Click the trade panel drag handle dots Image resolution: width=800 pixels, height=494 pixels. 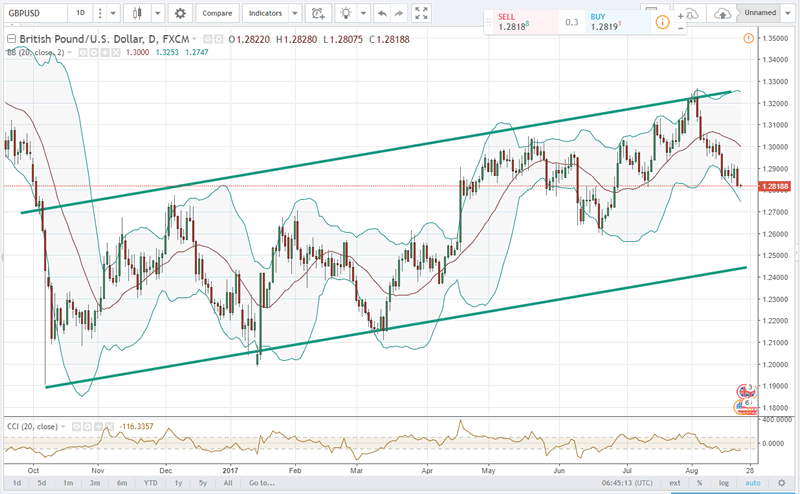tap(489, 22)
